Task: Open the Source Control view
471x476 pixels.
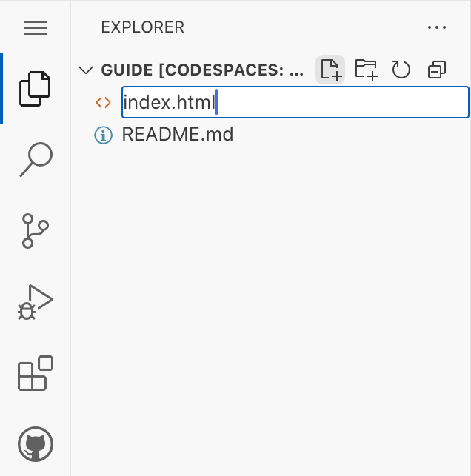Action: pos(36,231)
